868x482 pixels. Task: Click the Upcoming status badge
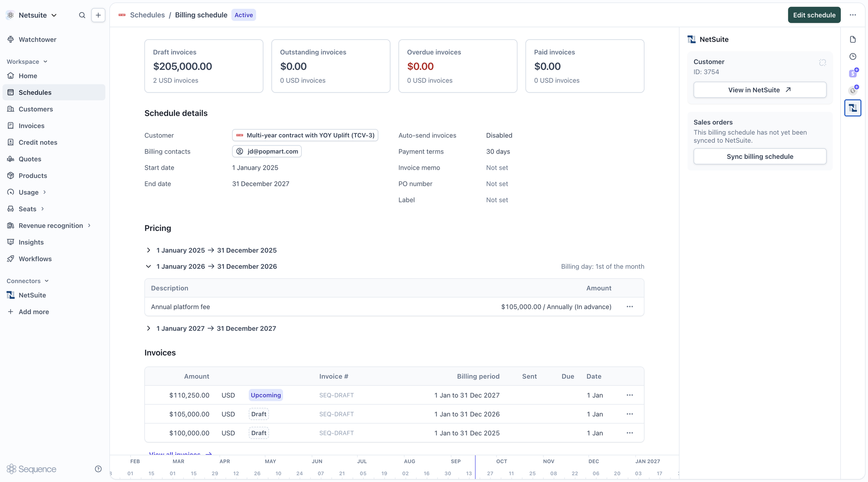coord(266,395)
